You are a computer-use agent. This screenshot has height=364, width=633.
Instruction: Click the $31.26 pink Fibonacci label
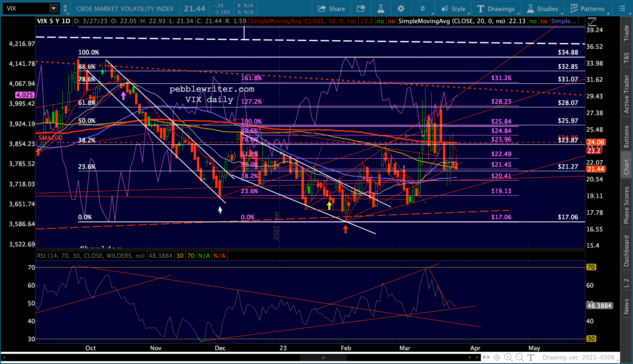click(x=501, y=78)
